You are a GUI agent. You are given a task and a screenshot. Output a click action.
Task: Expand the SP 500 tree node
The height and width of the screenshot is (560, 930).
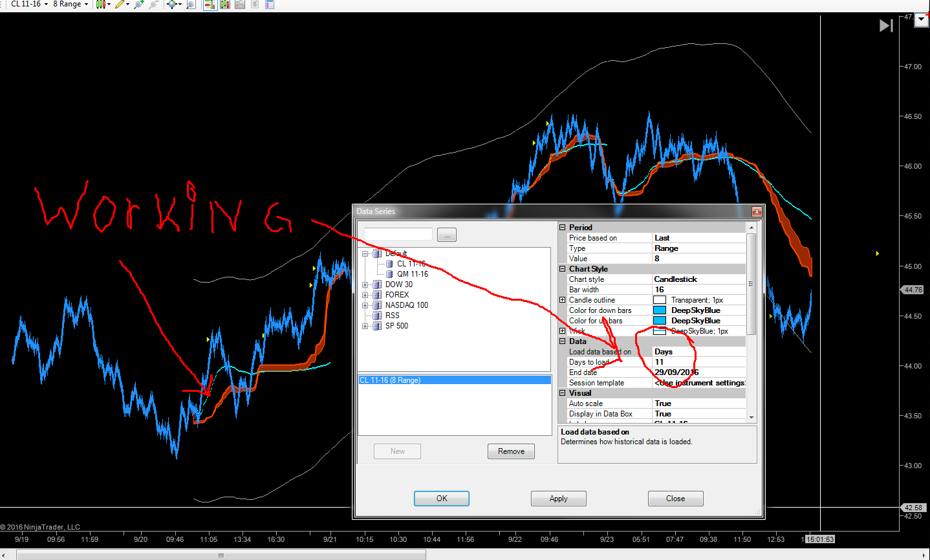365,326
